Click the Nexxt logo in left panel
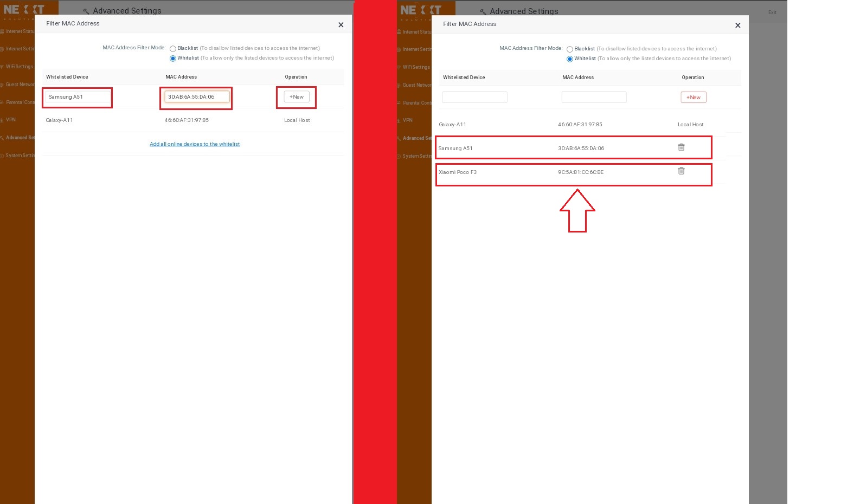The height and width of the screenshot is (504, 860). click(x=24, y=10)
